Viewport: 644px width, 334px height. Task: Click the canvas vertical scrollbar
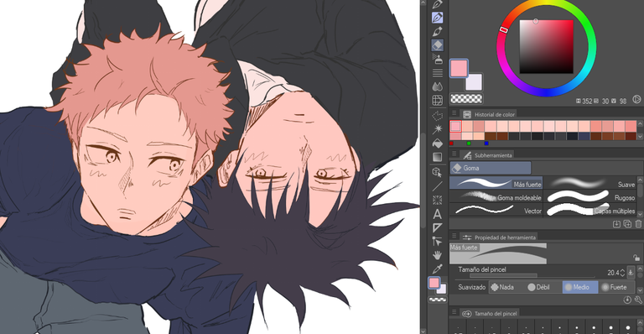coord(423,180)
